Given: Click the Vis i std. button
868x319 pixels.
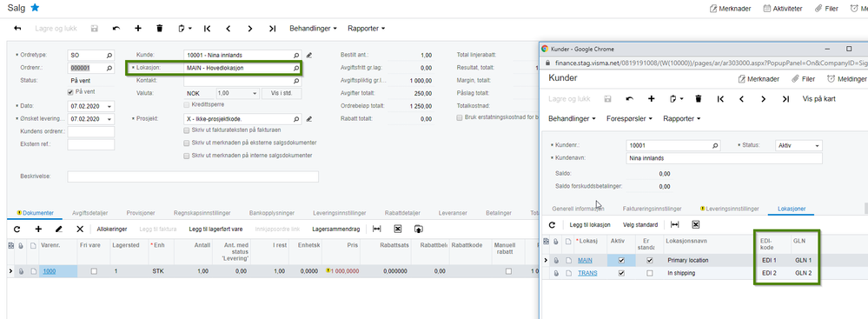Looking at the screenshot, I should tap(282, 94).
